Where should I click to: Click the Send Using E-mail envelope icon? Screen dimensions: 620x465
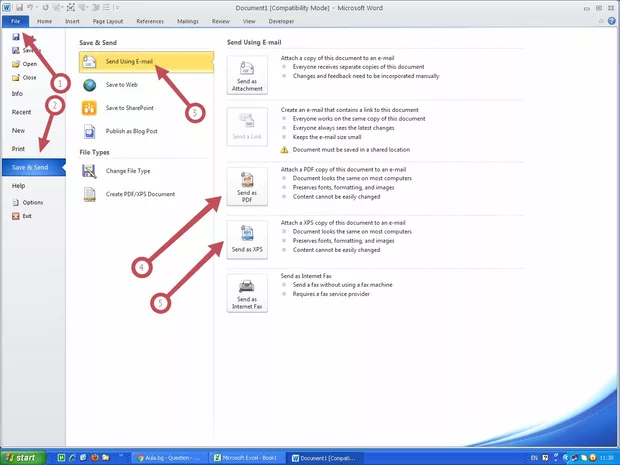[90, 62]
